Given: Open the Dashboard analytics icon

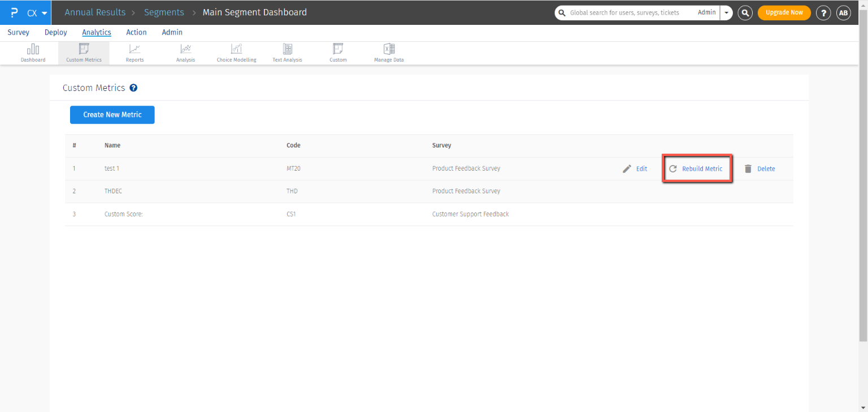Looking at the screenshot, I should 33,49.
